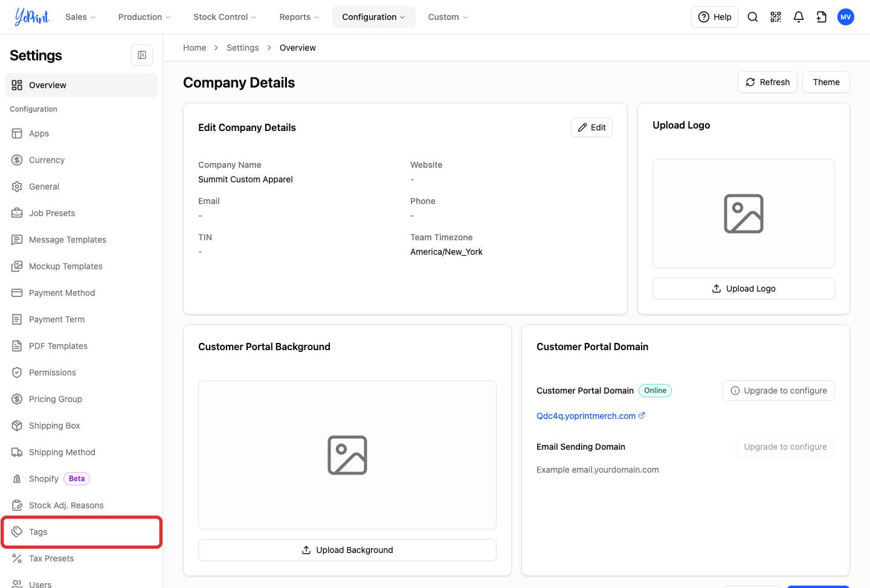Image resolution: width=870 pixels, height=588 pixels.
Task: Open Stock Adj. Reasons
Action: click(x=81, y=505)
